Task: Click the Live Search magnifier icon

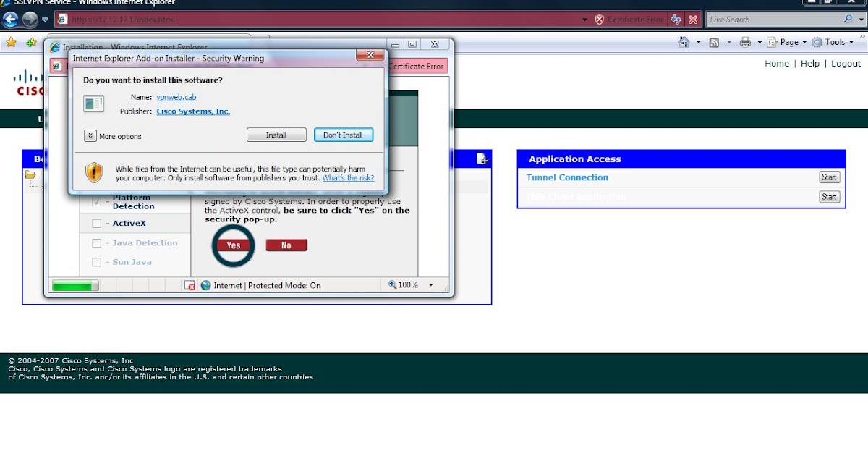Action: coord(848,20)
